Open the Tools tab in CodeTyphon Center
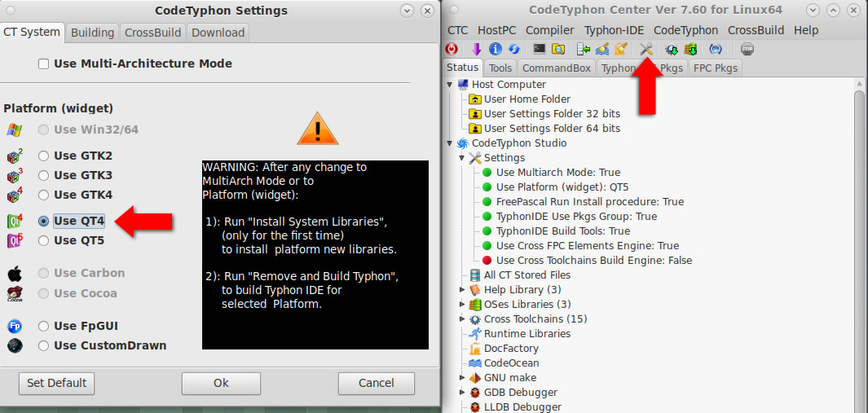 [x=500, y=68]
